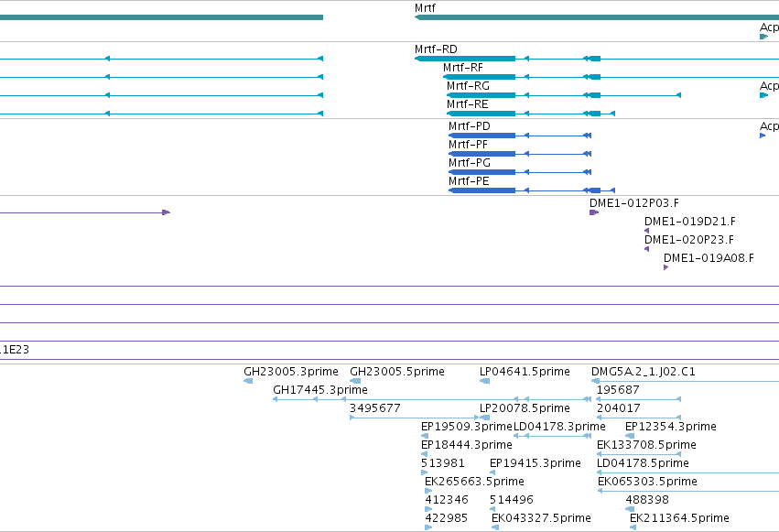The width and height of the screenshot is (779, 532).
Task: Click the 195687 feature label
Action: (x=618, y=390)
